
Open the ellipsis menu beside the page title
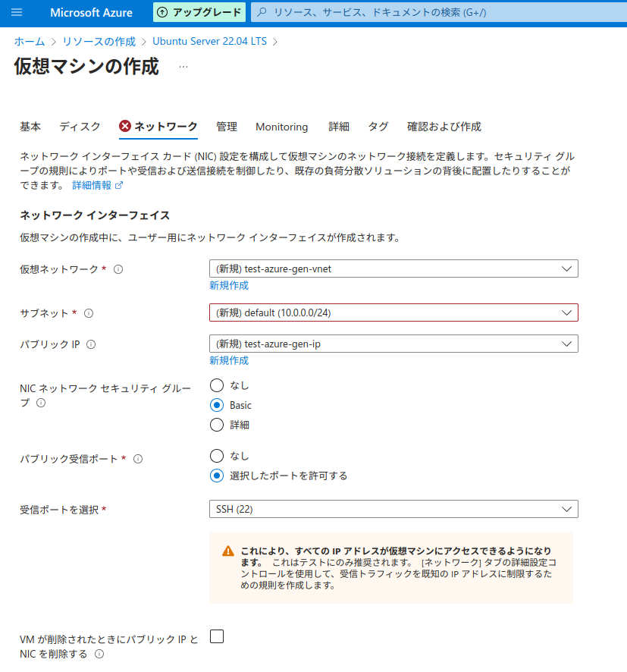[183, 67]
